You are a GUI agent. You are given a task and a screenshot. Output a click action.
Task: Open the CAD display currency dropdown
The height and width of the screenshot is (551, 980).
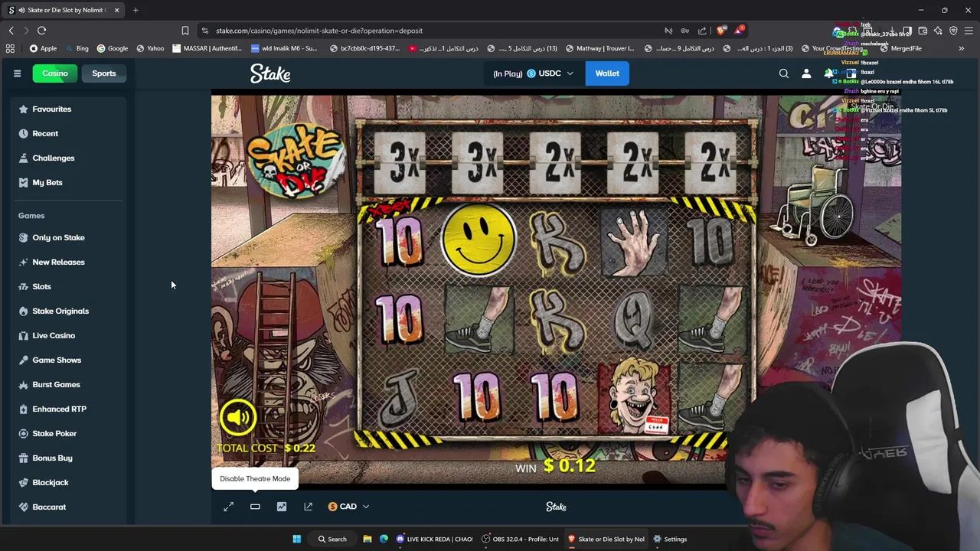point(348,507)
